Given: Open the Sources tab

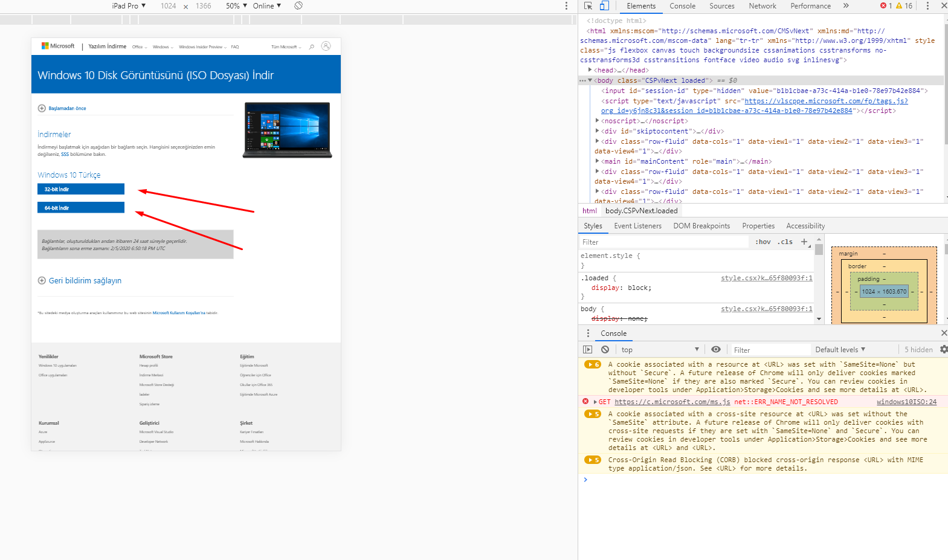Looking at the screenshot, I should pos(722,5).
